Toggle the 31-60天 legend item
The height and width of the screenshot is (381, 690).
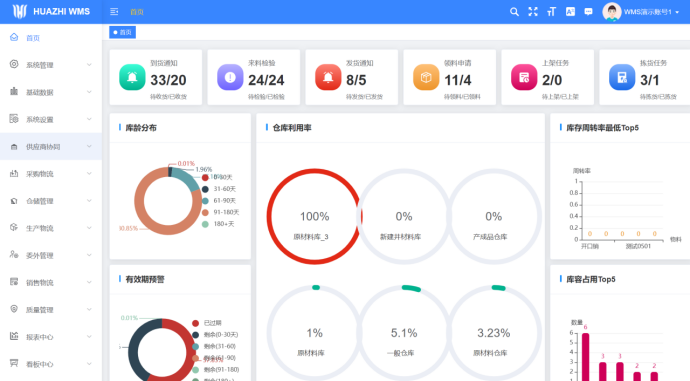(219, 189)
